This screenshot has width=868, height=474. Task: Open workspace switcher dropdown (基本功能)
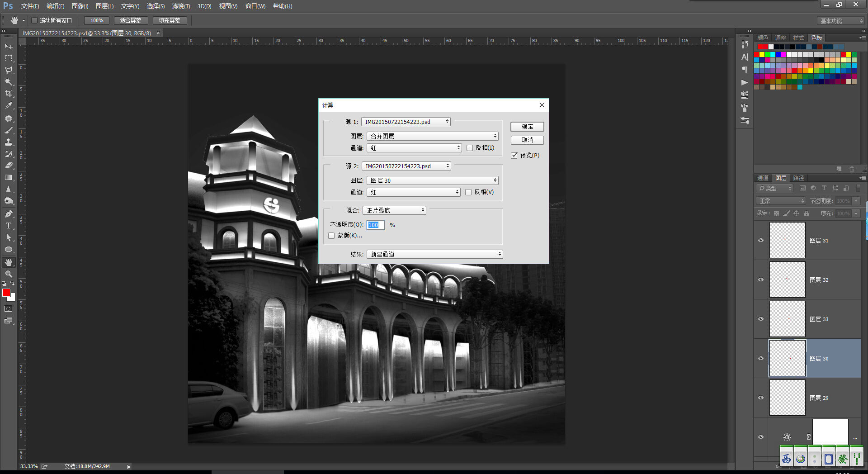tap(841, 21)
